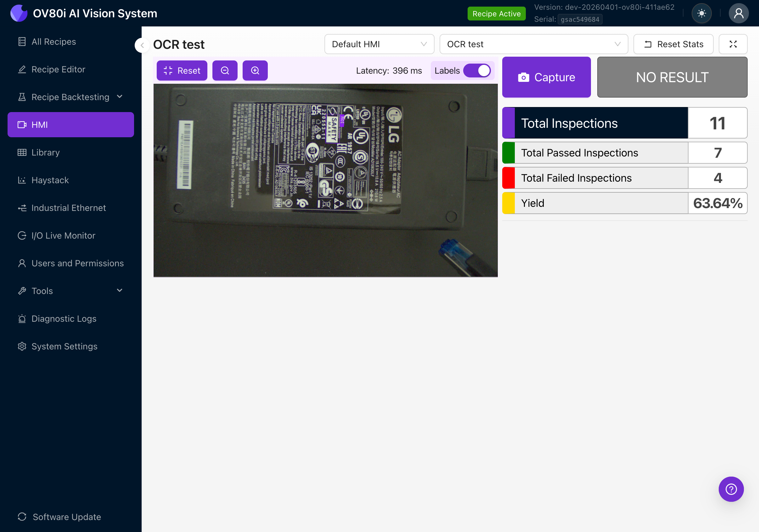Open Users and Permissions
Screen dimensions: 759x532
78,263
